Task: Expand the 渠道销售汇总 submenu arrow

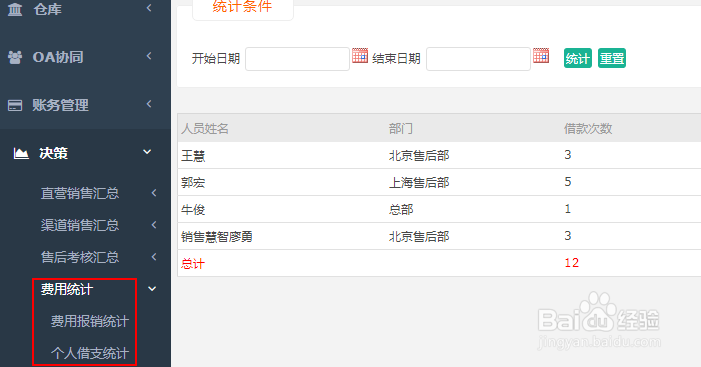Action: (x=154, y=225)
